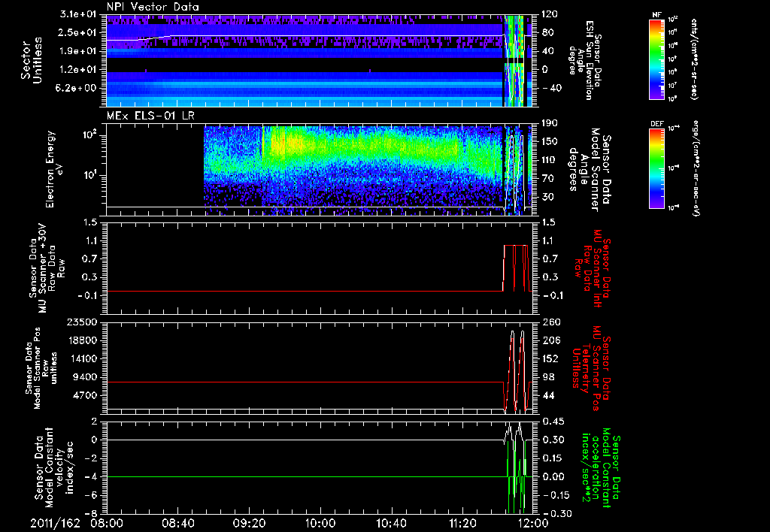
Task: Click the "-6" velocity tick value
Action: coord(92,495)
